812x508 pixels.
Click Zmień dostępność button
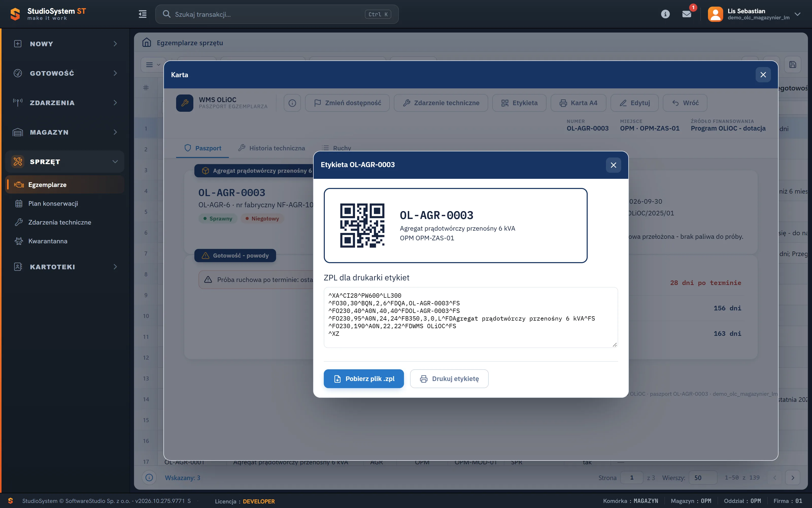[x=347, y=103]
